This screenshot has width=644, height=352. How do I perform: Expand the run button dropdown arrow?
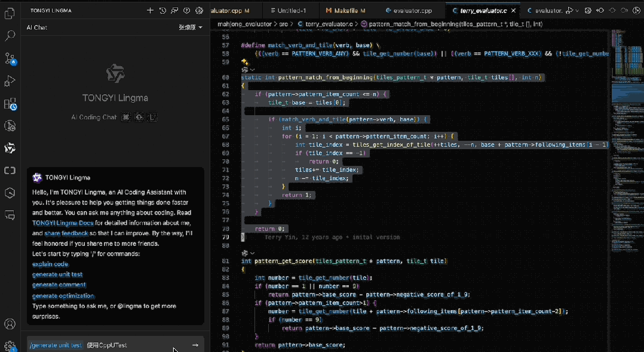[577, 11]
